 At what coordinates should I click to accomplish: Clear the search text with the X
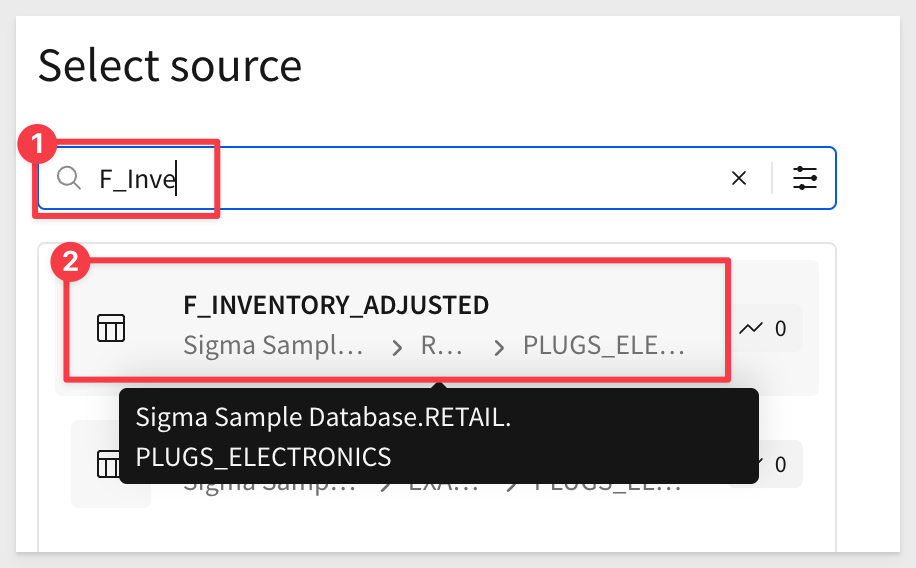click(739, 178)
